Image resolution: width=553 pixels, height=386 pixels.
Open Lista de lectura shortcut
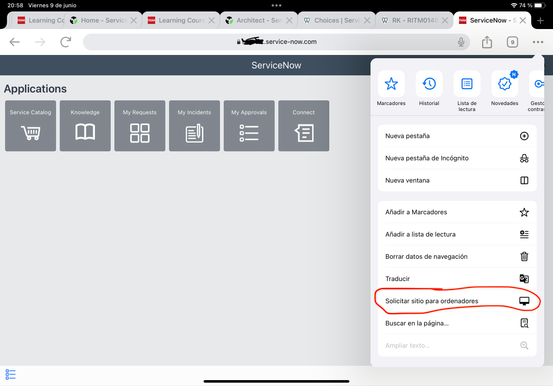click(467, 91)
